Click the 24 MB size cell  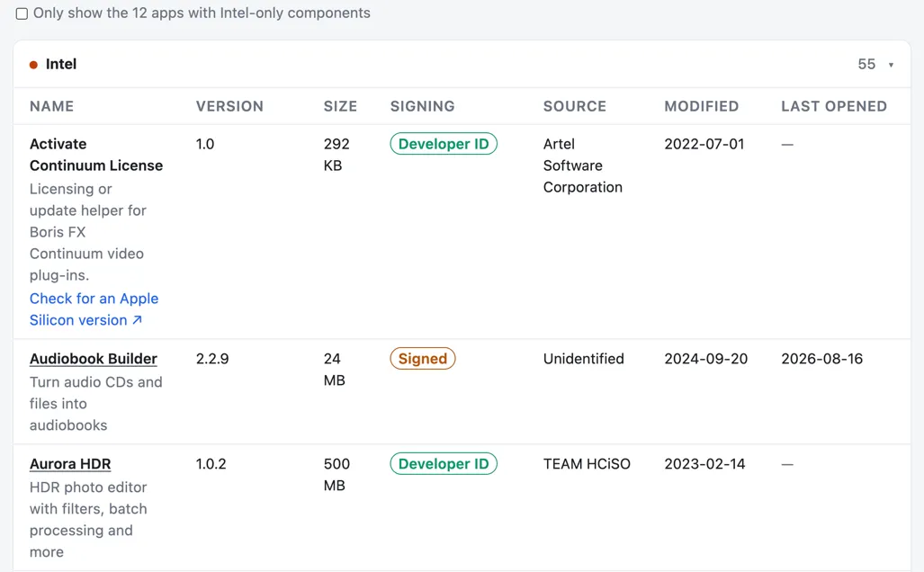point(334,370)
